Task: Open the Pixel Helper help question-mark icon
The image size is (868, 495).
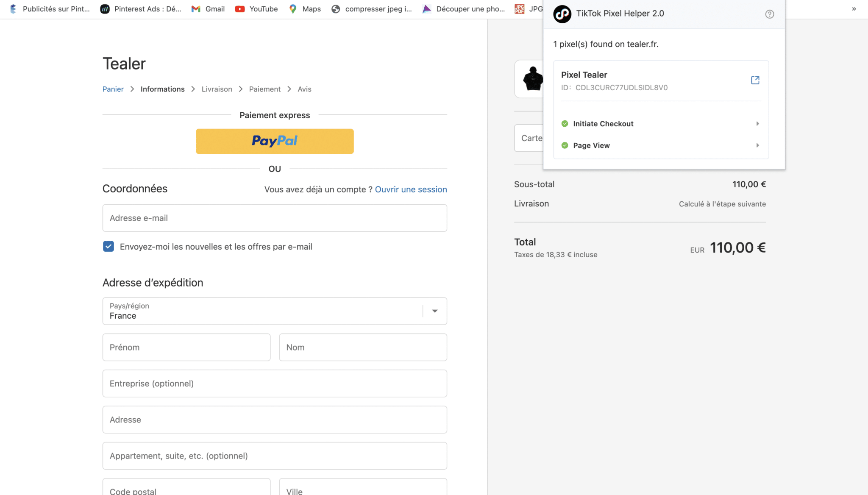Action: 769,14
